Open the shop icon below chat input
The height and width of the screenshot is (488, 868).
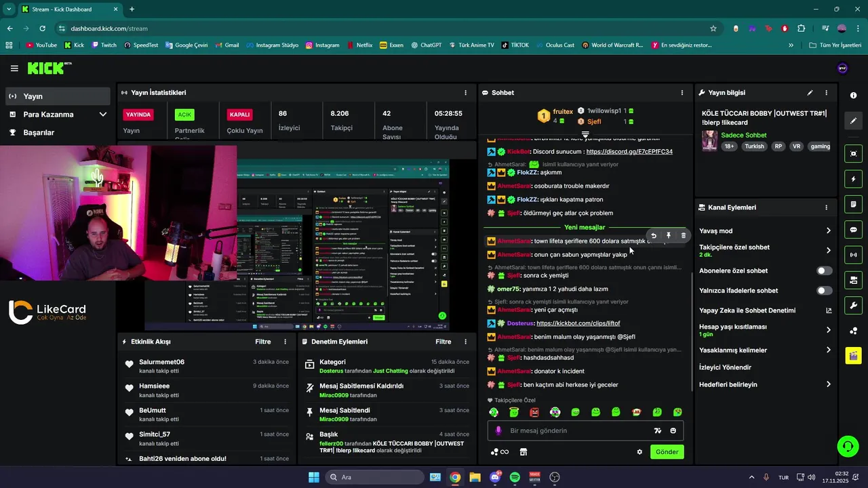coord(524,452)
